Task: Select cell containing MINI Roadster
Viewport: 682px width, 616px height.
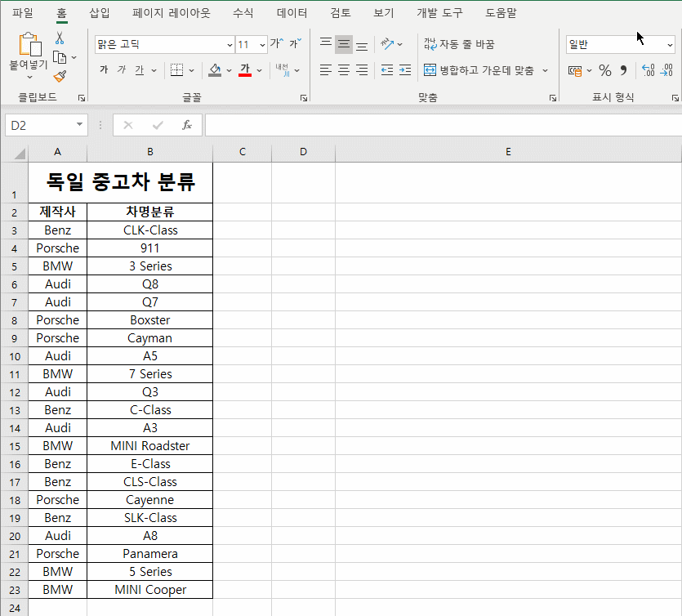Action: coord(150,446)
